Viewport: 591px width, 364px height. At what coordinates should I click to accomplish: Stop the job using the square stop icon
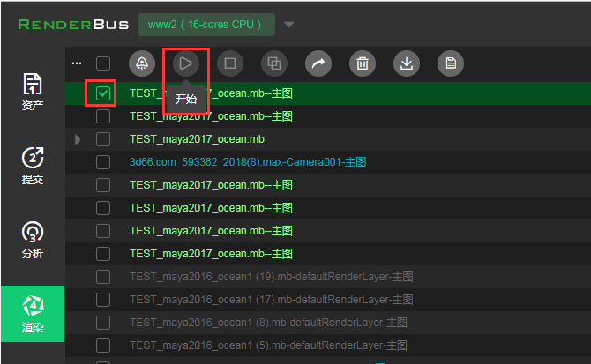coord(230,63)
